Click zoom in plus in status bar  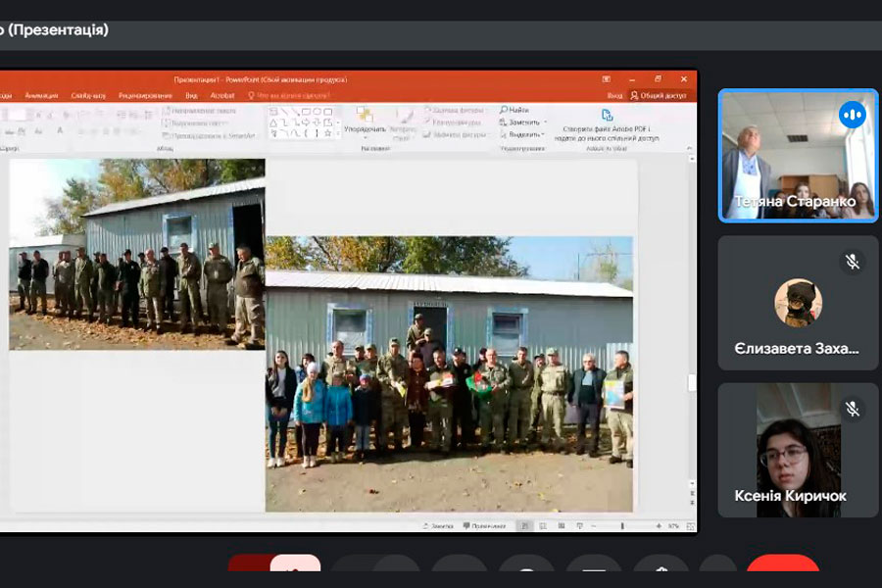659,526
